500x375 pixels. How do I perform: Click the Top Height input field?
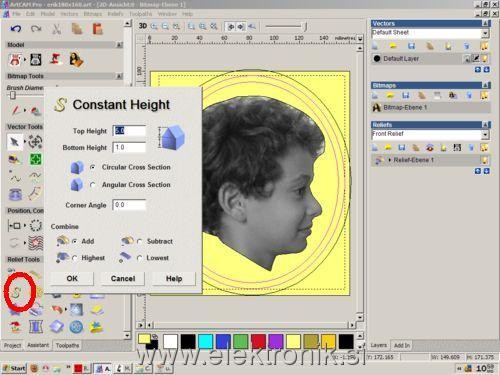coord(129,131)
